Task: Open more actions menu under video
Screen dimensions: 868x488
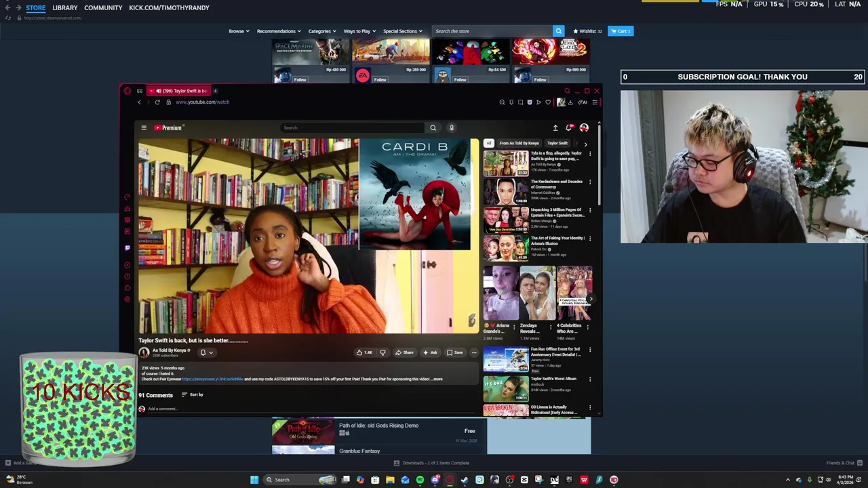Action: (x=474, y=352)
